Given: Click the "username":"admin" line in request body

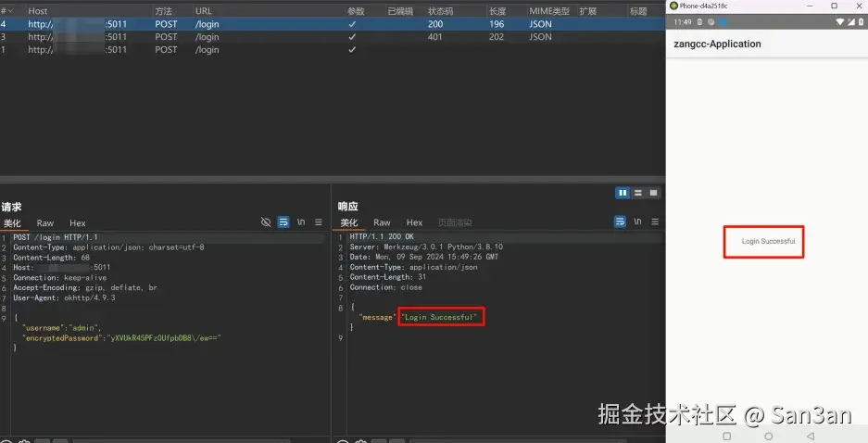Looking at the screenshot, I should [61, 327].
